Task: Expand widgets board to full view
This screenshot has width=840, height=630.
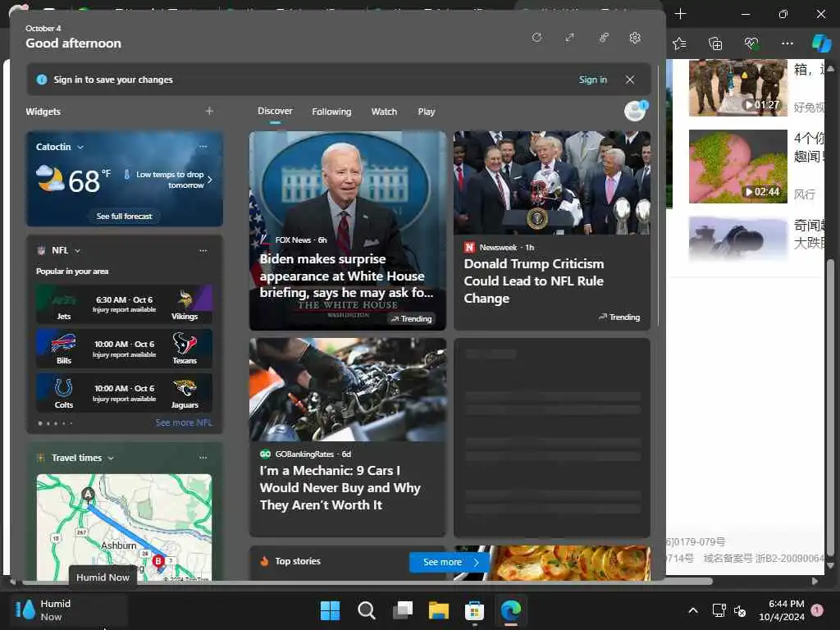Action: (569, 38)
